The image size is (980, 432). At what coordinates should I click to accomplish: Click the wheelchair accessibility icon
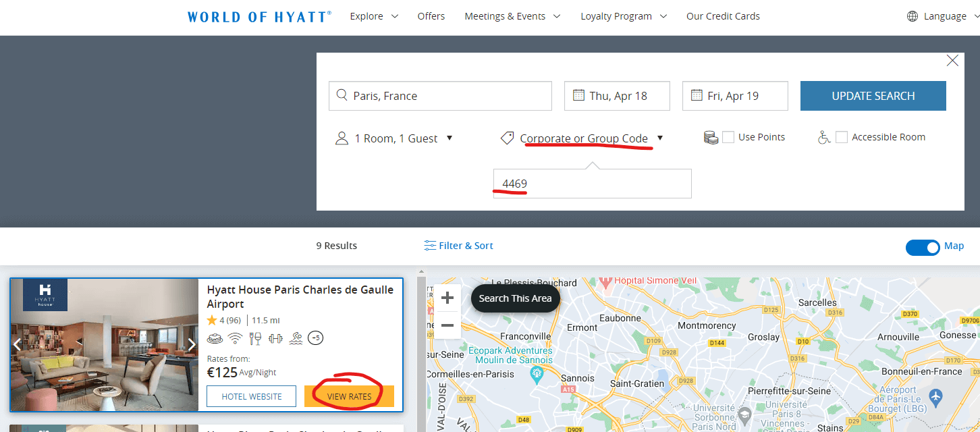pos(824,137)
